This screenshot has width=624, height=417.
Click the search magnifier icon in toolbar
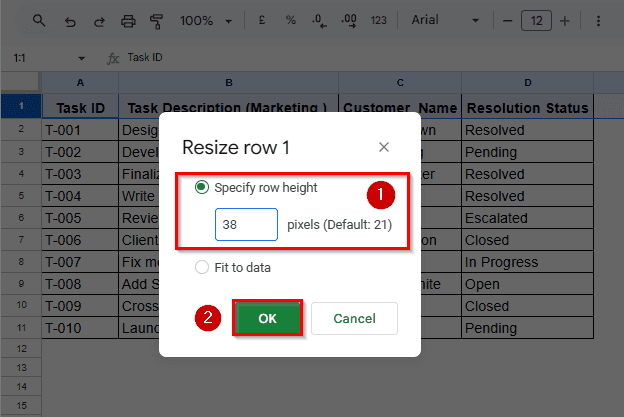click(39, 21)
